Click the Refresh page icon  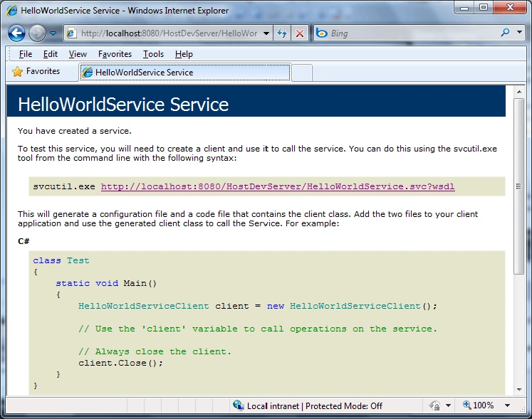282,33
